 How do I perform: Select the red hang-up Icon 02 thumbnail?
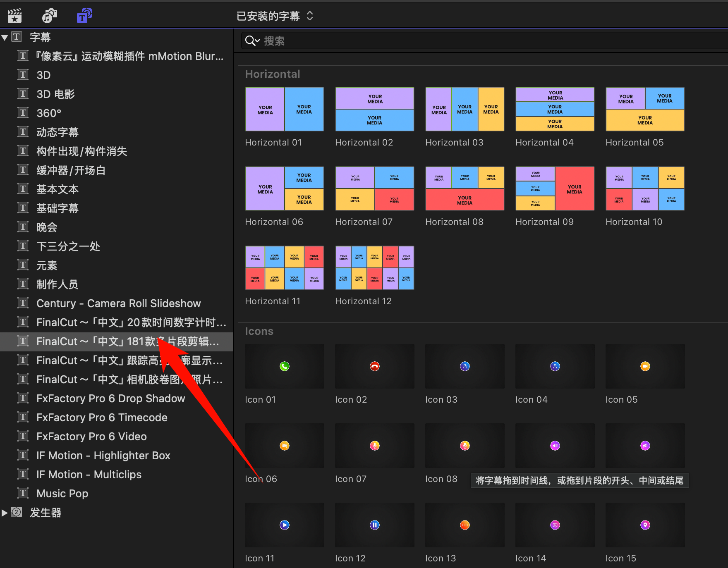(374, 366)
